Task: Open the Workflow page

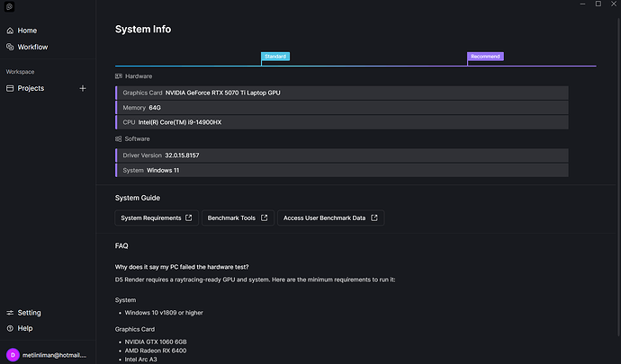Action: click(32, 47)
